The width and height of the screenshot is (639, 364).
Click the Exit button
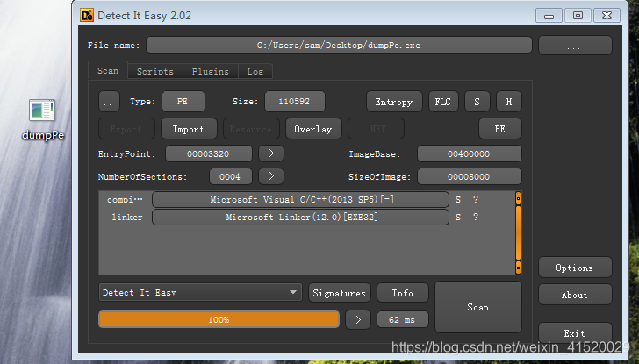click(575, 333)
